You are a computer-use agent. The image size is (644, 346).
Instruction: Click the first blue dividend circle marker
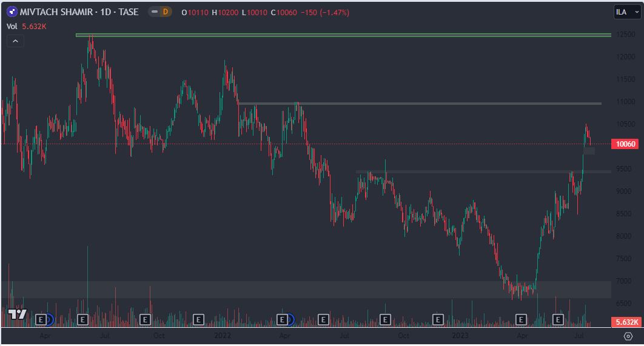click(49, 319)
